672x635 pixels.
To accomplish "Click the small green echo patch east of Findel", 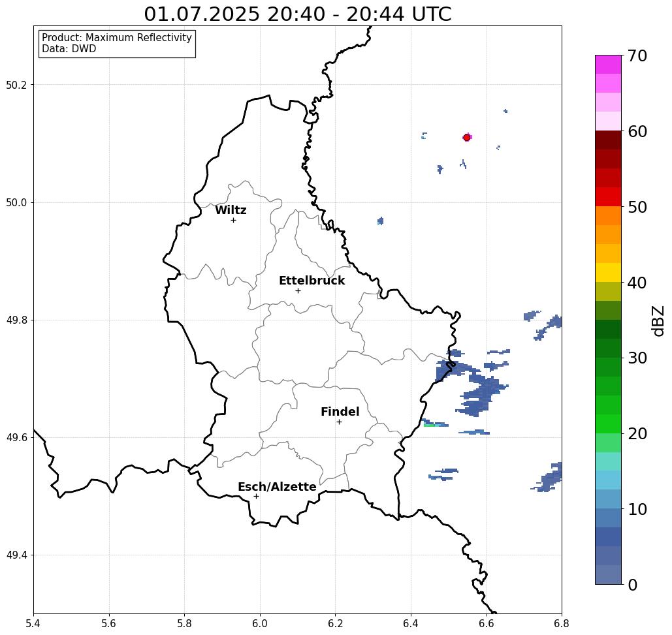I will pos(430,425).
